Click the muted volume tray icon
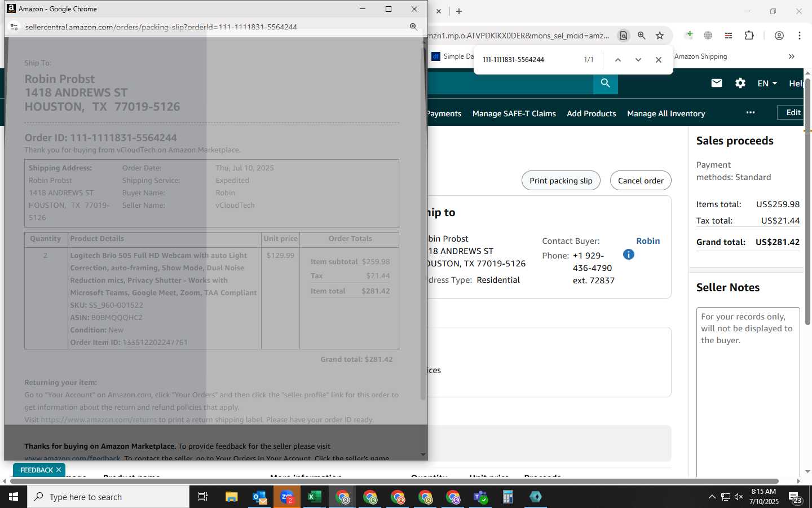This screenshot has height=508, width=812. [739, 497]
